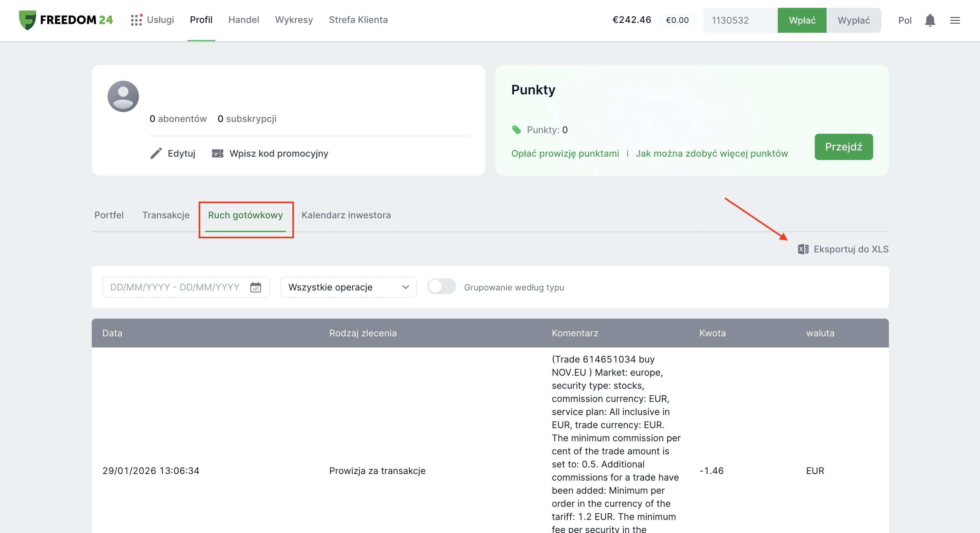
Task: Open the date range calendar icon
Action: tap(255, 287)
